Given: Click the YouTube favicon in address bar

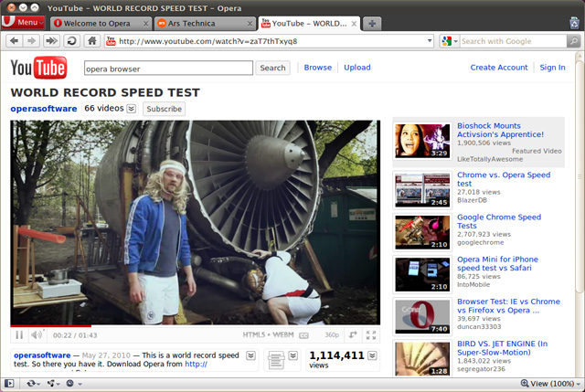Looking at the screenshot, I should coord(111,41).
